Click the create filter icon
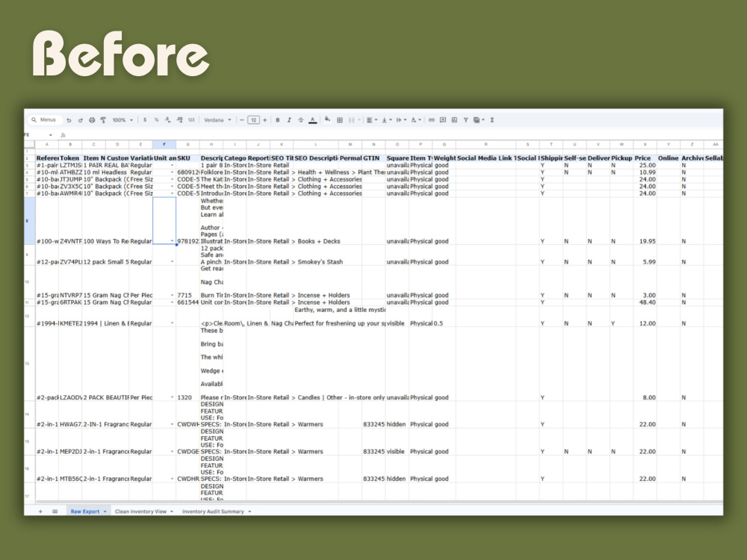Viewport: 747px width, 560px height. pos(466,120)
